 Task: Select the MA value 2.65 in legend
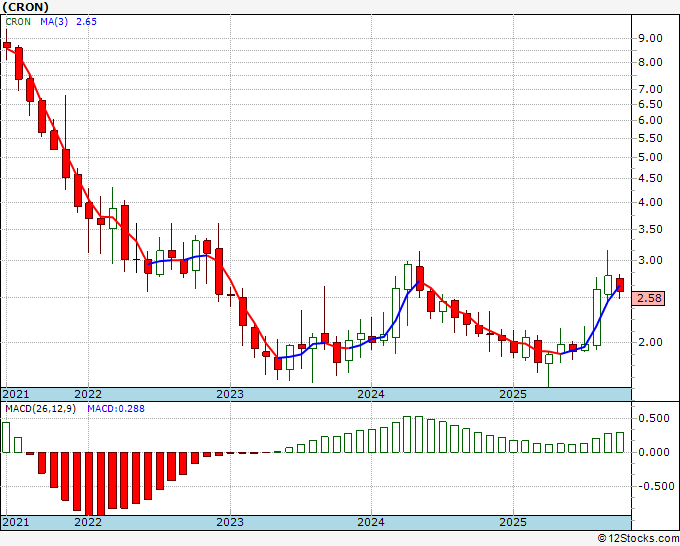point(86,22)
